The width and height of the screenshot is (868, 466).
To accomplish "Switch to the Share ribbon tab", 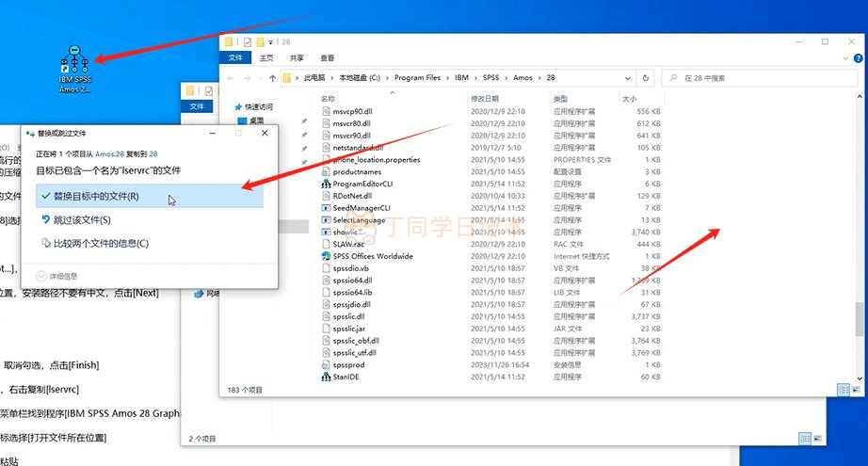I will pos(297,57).
